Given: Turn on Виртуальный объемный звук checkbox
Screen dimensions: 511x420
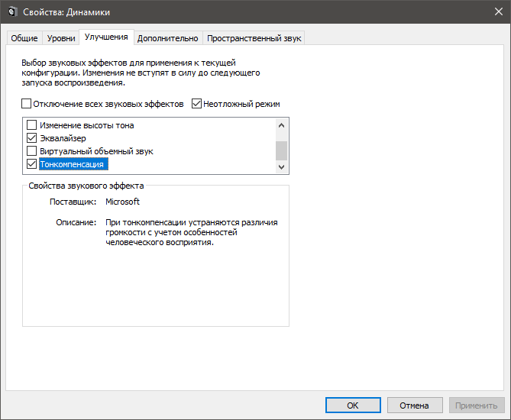Looking at the screenshot, I should click(x=32, y=151).
